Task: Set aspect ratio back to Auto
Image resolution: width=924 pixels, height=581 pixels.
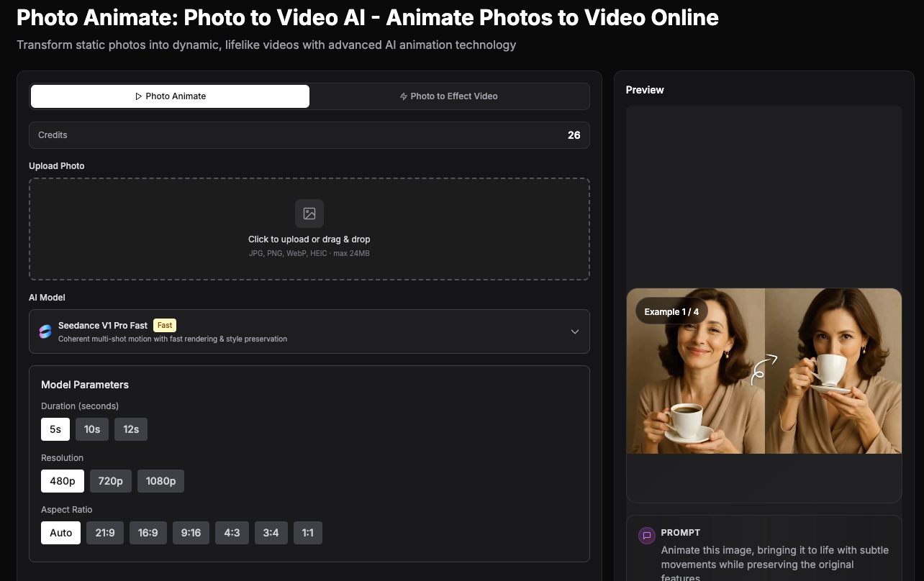Action: (x=60, y=532)
